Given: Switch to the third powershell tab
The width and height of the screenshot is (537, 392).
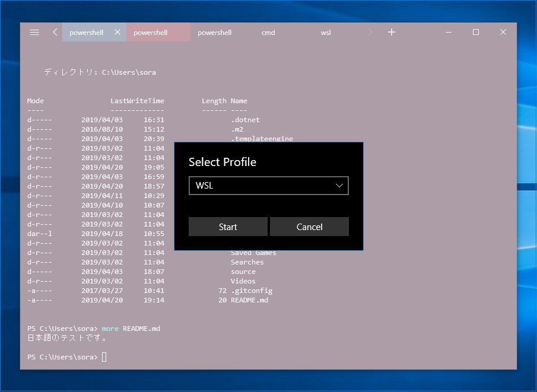Looking at the screenshot, I should 214,33.
